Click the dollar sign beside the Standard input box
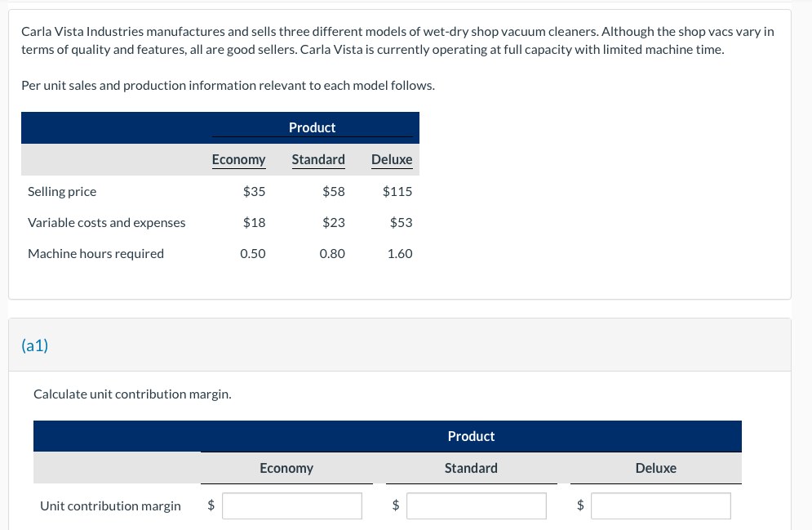The image size is (812, 530). click(396, 506)
